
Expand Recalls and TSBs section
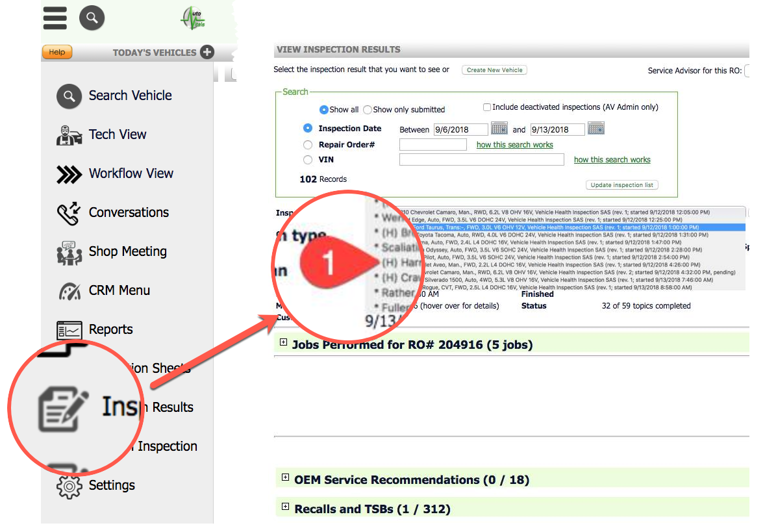(285, 507)
